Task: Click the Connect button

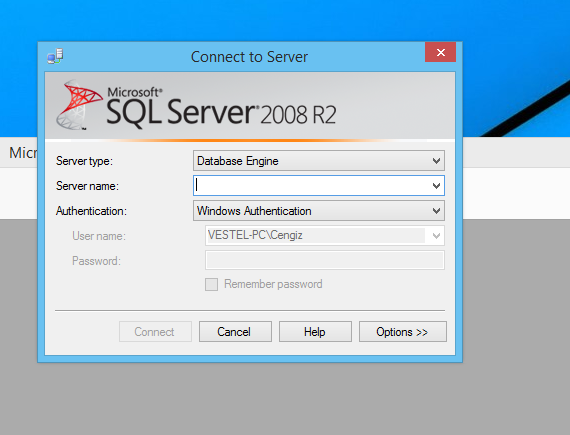Action: [155, 331]
